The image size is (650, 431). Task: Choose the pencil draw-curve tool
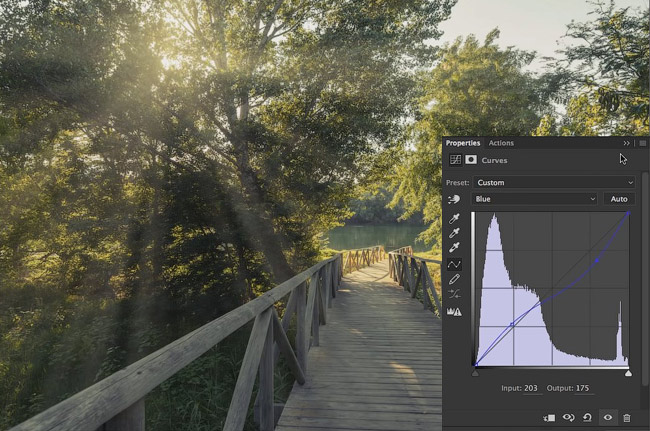[x=454, y=279]
